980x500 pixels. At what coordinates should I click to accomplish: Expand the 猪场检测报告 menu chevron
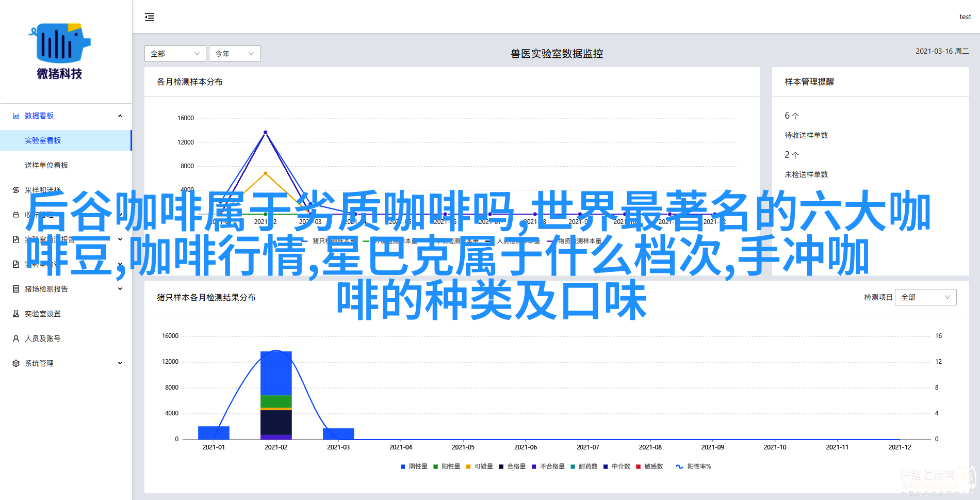click(x=120, y=289)
